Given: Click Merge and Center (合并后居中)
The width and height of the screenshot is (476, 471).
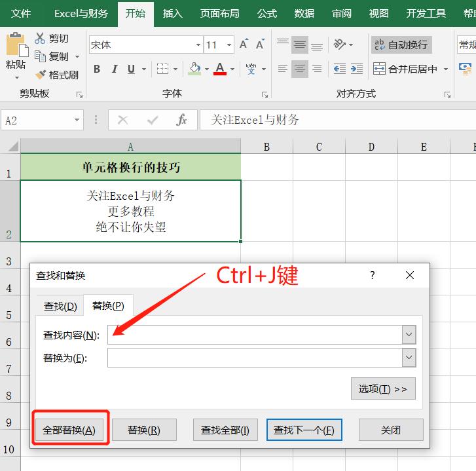Looking at the screenshot, I should pos(406,69).
